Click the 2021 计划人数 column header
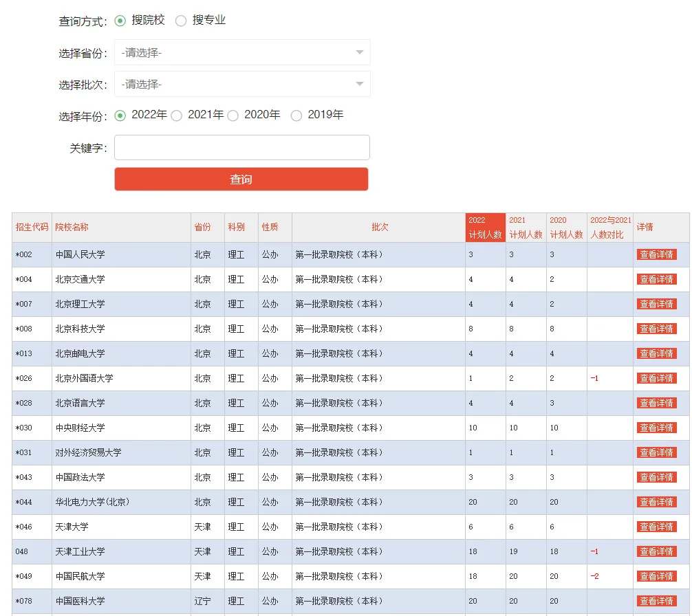Screen dimensions: 692x616 tap(526, 228)
